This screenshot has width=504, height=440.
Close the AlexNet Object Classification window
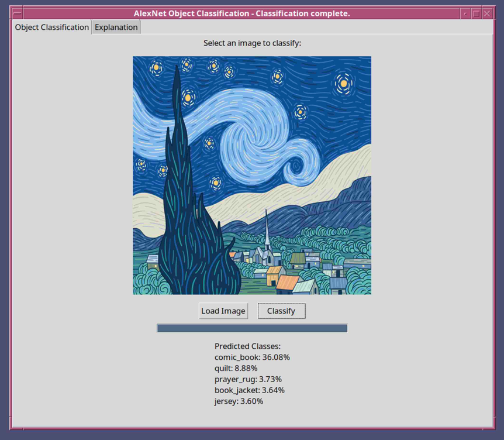click(x=486, y=13)
